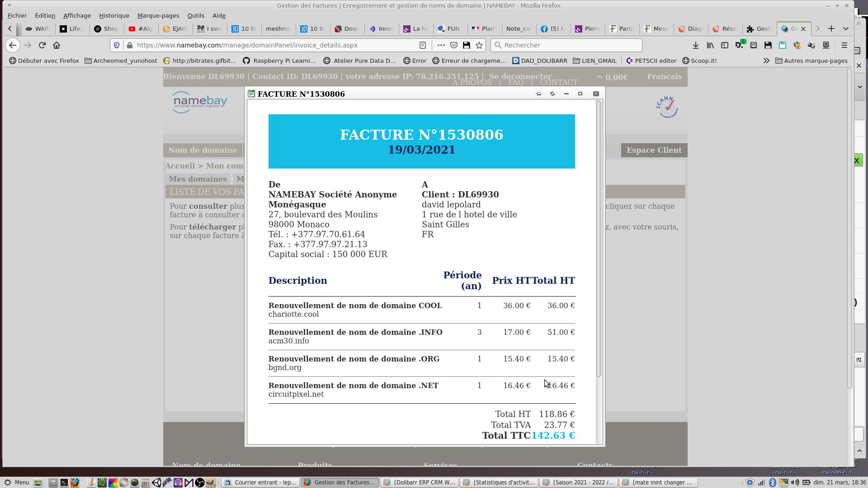This screenshot has height=488, width=868.
Task: Open Firefox hamburger application menu
Action: [x=844, y=45]
